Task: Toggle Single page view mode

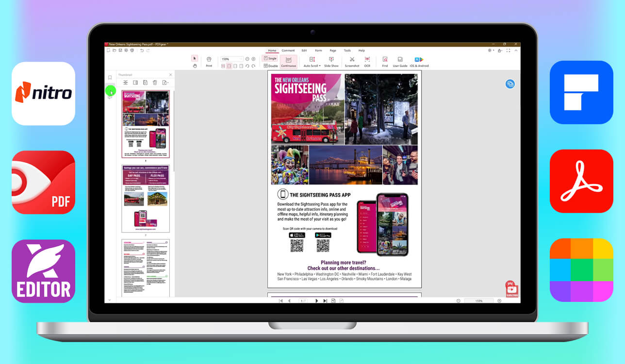Action: pyautogui.click(x=270, y=58)
